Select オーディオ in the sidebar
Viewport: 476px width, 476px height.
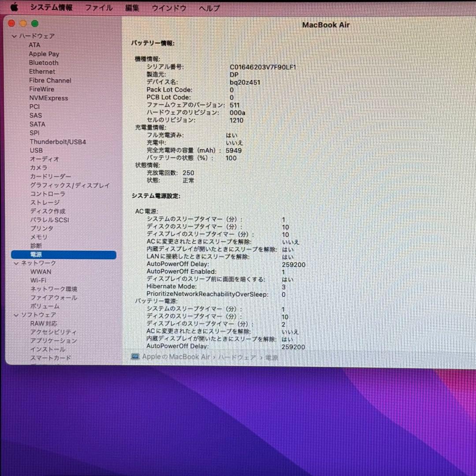[x=45, y=159]
